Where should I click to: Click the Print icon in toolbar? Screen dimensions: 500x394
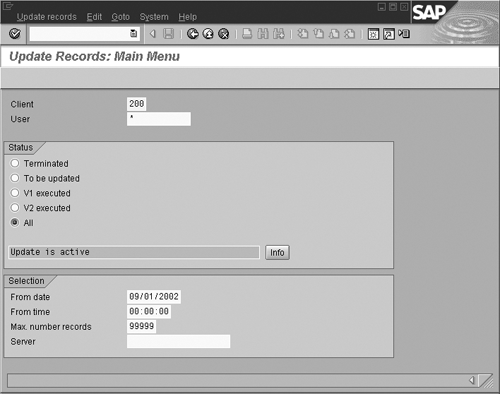(x=247, y=34)
